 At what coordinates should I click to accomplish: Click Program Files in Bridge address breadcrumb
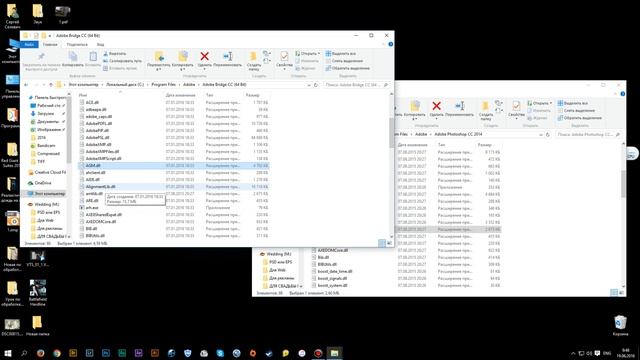coord(163,84)
